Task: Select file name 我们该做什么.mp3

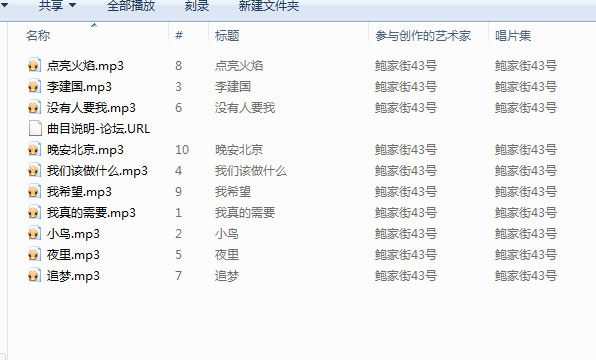Action: 97,171
